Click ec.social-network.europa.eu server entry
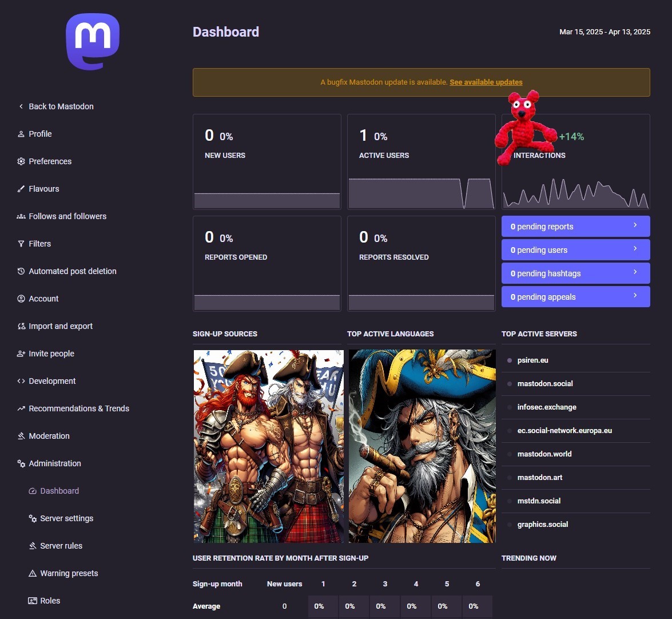The image size is (672, 619). pyautogui.click(x=564, y=430)
